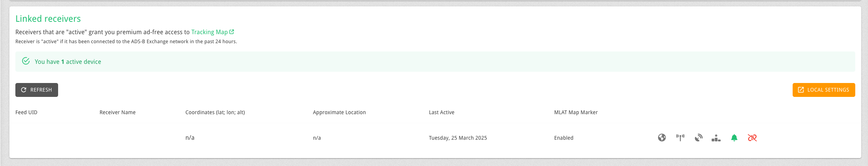Select the Receiver Name column header
The image size is (868, 166).
point(117,112)
